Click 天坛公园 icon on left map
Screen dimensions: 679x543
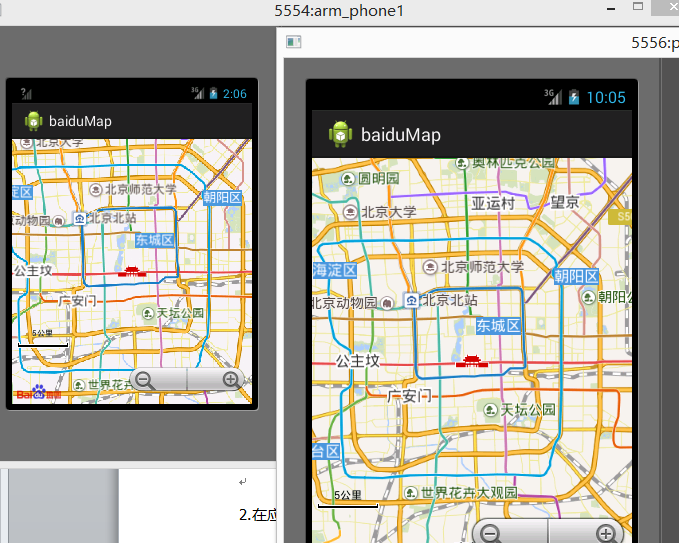[x=148, y=313]
